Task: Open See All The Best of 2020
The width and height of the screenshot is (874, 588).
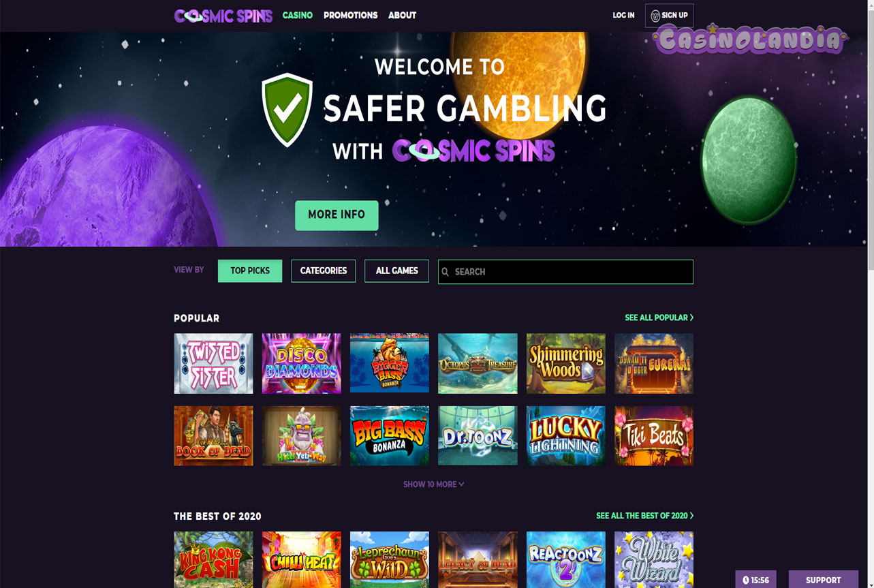Action: pos(645,516)
